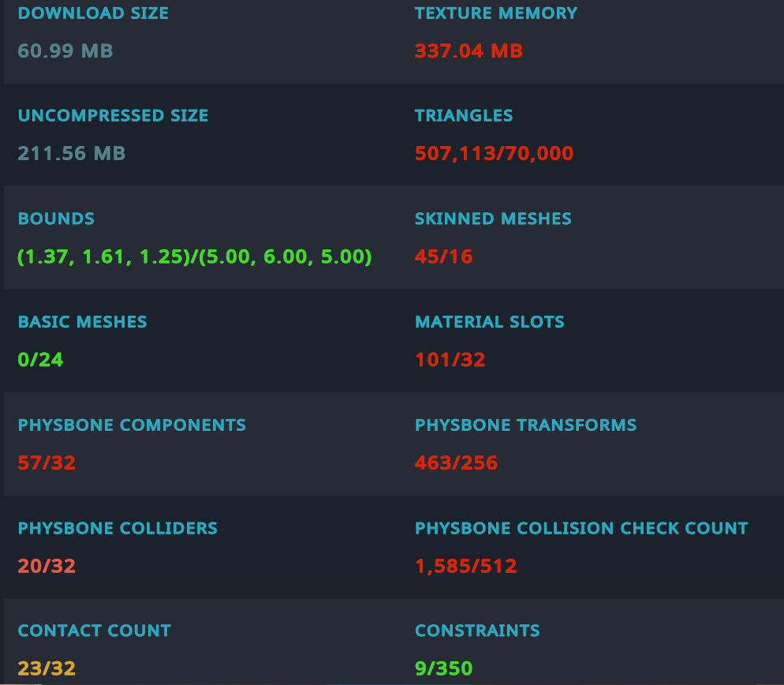Click the Basic Meshes 0/24 value
The height and width of the screenshot is (685, 784).
click(x=40, y=359)
